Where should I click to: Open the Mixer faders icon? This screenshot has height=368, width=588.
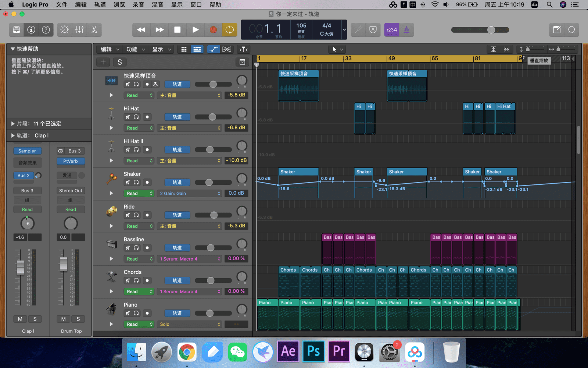(79, 30)
